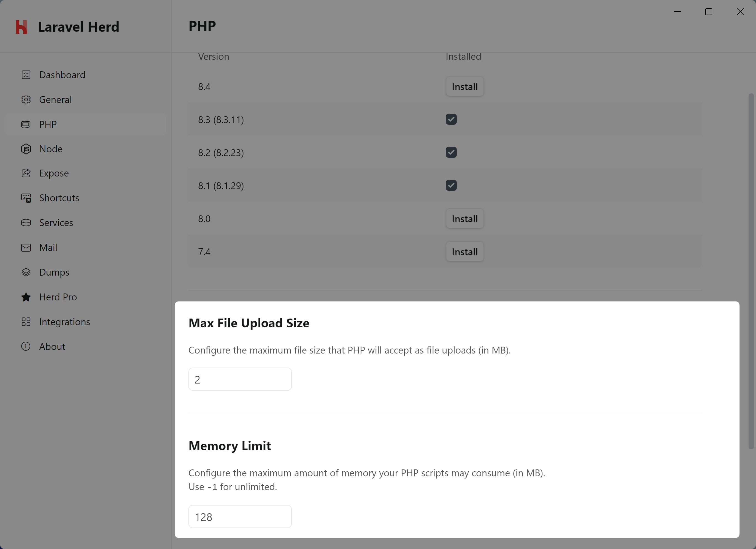Image resolution: width=756 pixels, height=549 pixels.
Task: Uncheck the PHP 8.3 installed checkbox
Action: click(x=451, y=119)
